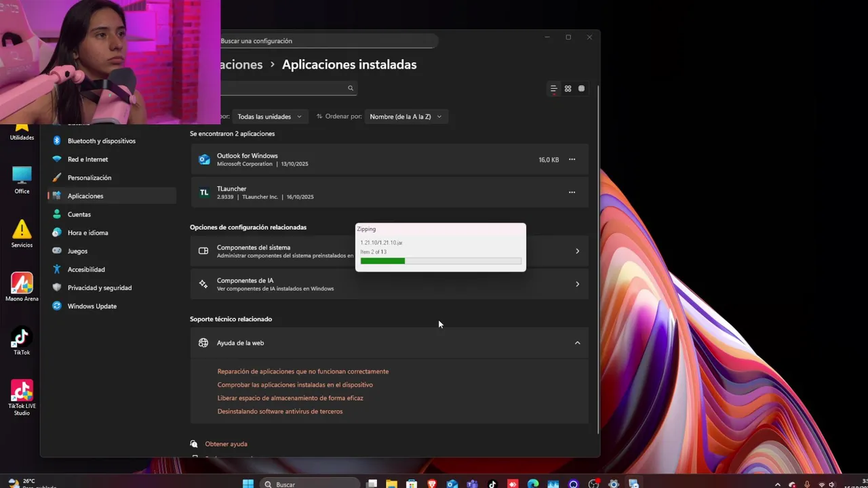Select Accesibilidad in sidebar
The width and height of the screenshot is (868, 488).
pyautogui.click(x=112, y=269)
